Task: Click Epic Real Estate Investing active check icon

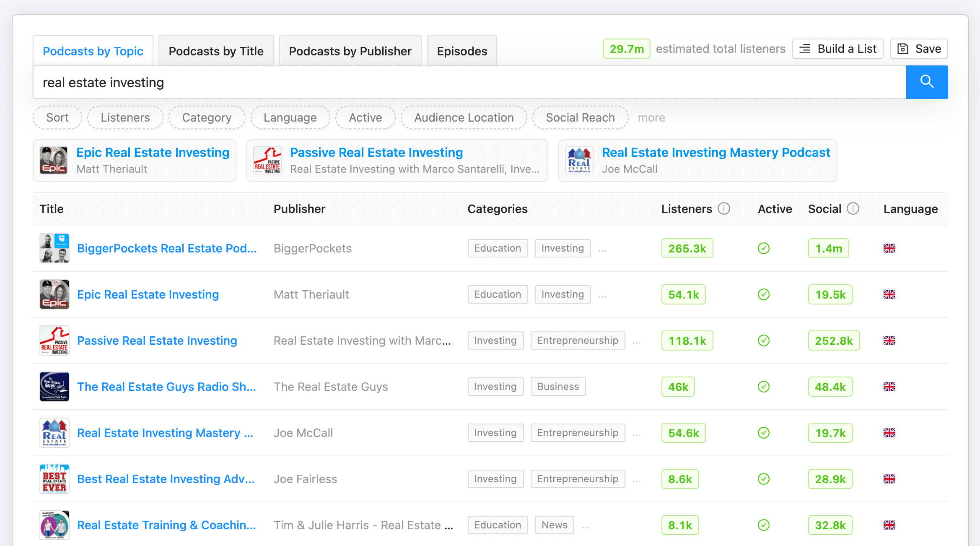Action: (x=764, y=294)
